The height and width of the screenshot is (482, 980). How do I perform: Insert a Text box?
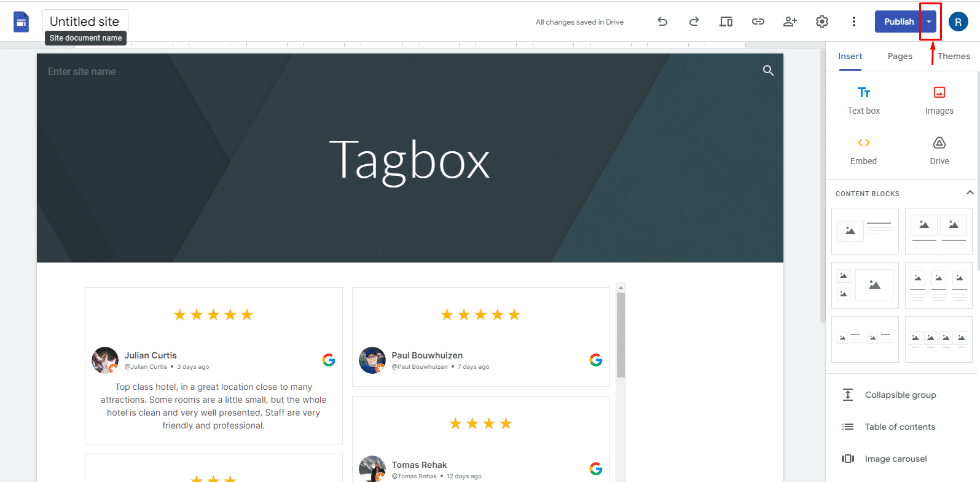point(863,100)
